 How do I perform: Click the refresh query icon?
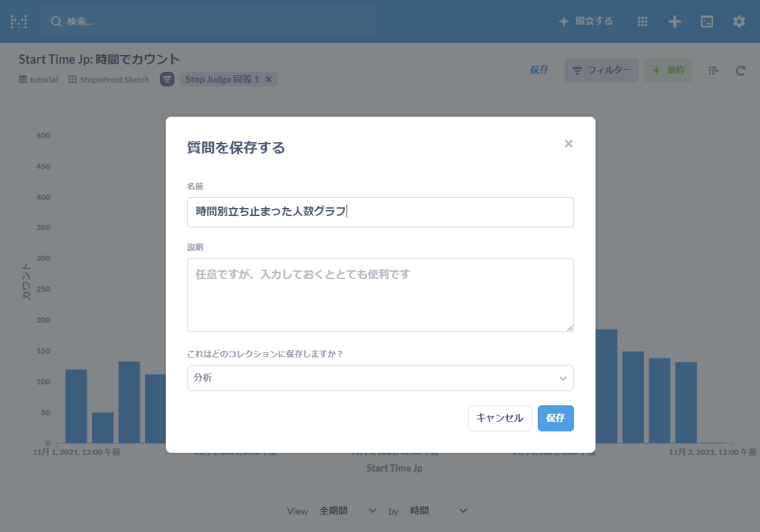point(741,70)
